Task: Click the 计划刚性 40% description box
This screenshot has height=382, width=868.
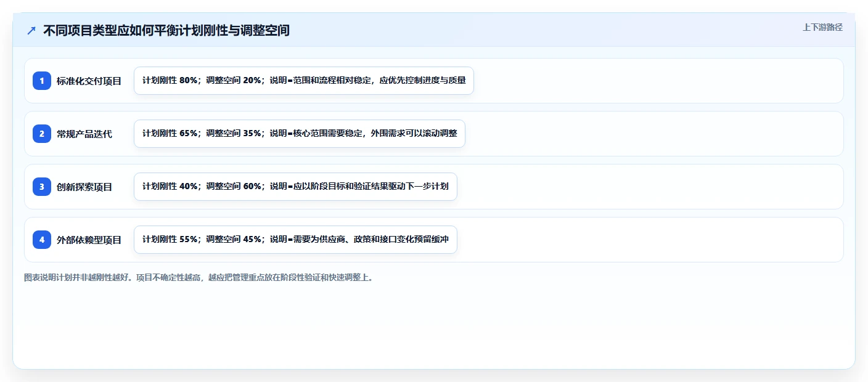Action: pos(295,187)
